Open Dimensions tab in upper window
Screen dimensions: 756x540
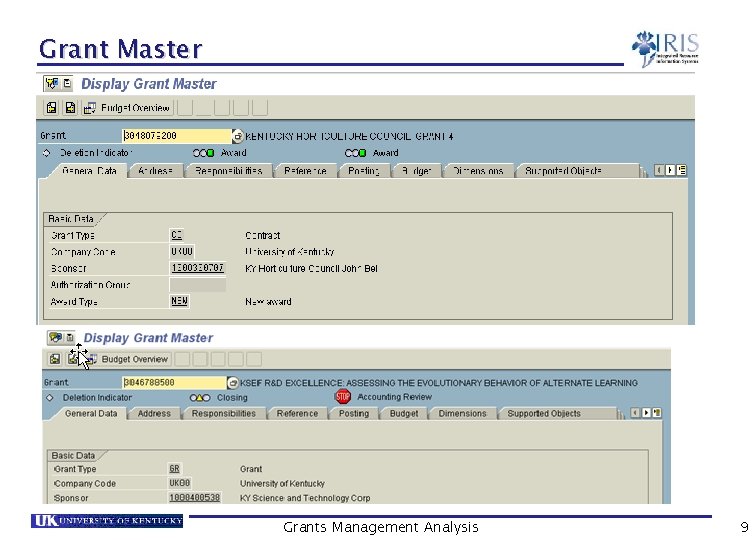(x=478, y=171)
